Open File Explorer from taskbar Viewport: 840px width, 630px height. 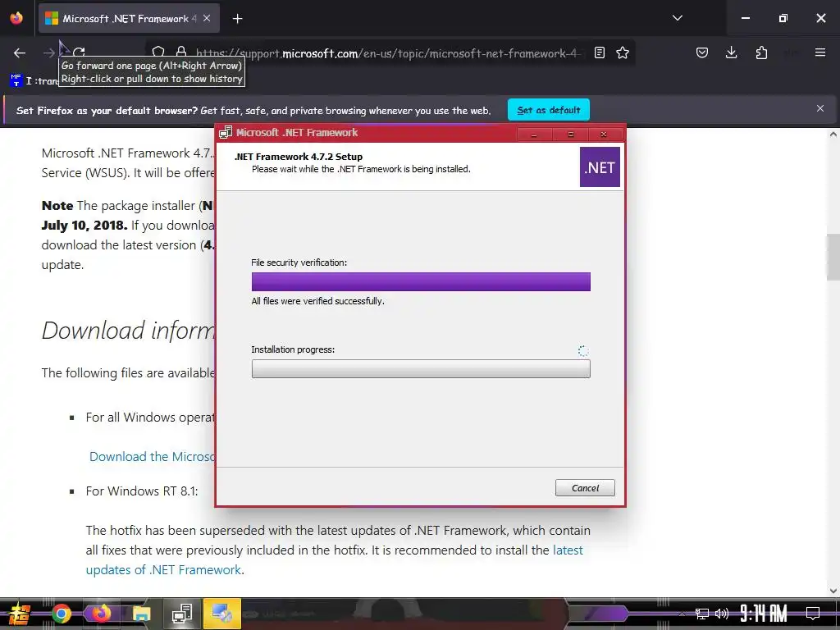point(142,614)
